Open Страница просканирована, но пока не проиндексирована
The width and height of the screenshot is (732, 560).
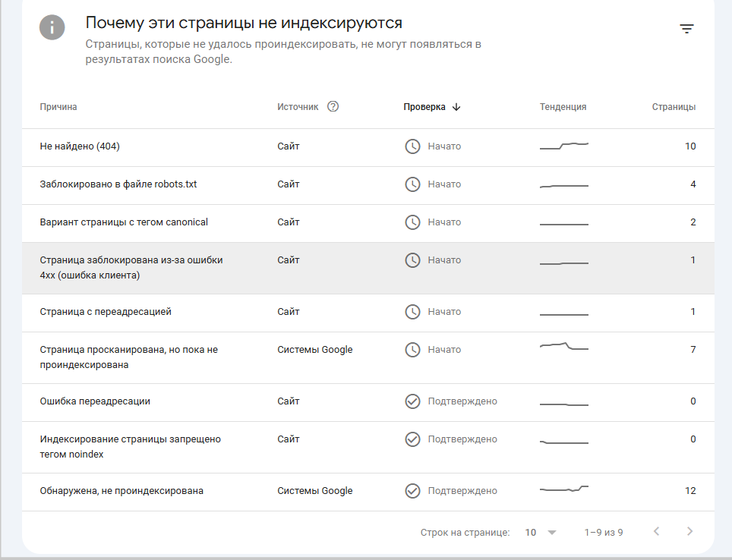tap(128, 357)
